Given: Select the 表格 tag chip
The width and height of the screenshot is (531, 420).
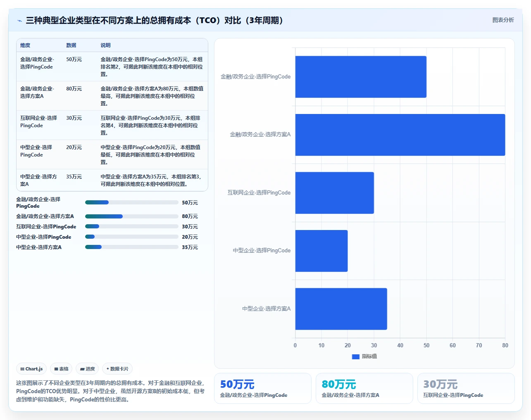Looking at the screenshot, I should coord(61,369).
